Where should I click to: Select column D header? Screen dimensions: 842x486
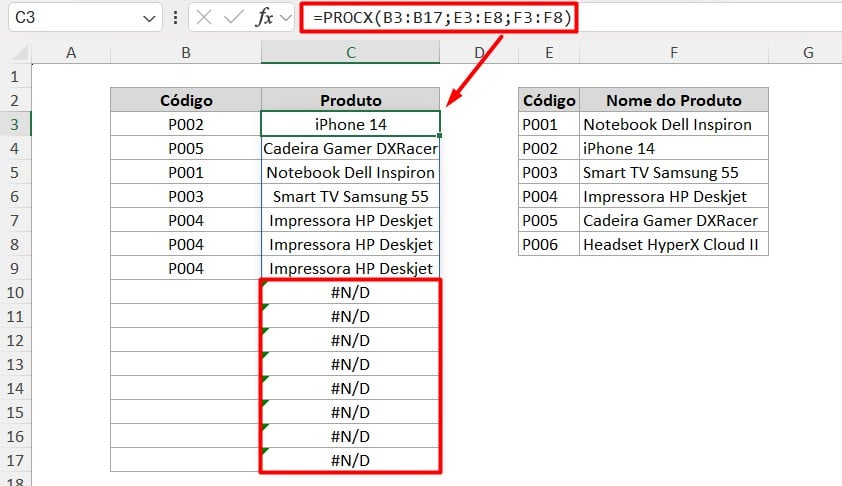click(479, 53)
